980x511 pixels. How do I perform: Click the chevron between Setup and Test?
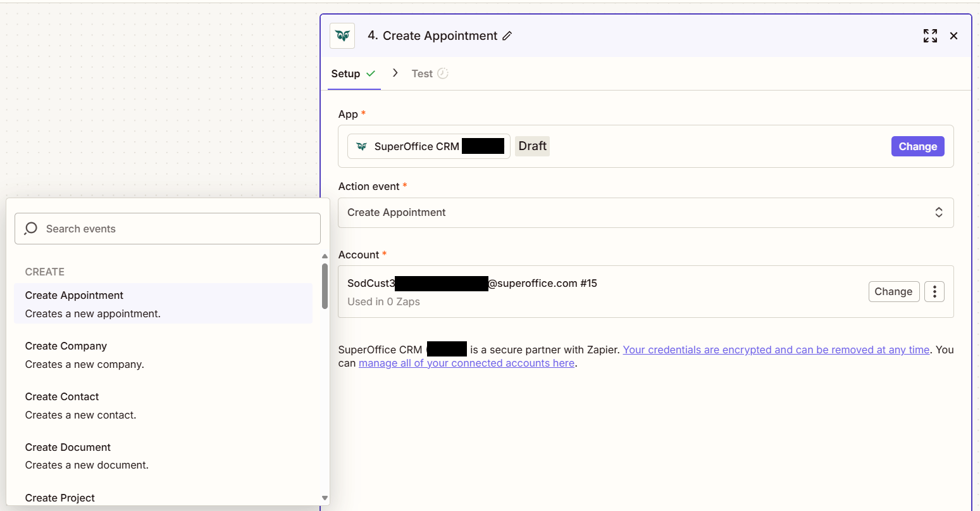click(395, 73)
